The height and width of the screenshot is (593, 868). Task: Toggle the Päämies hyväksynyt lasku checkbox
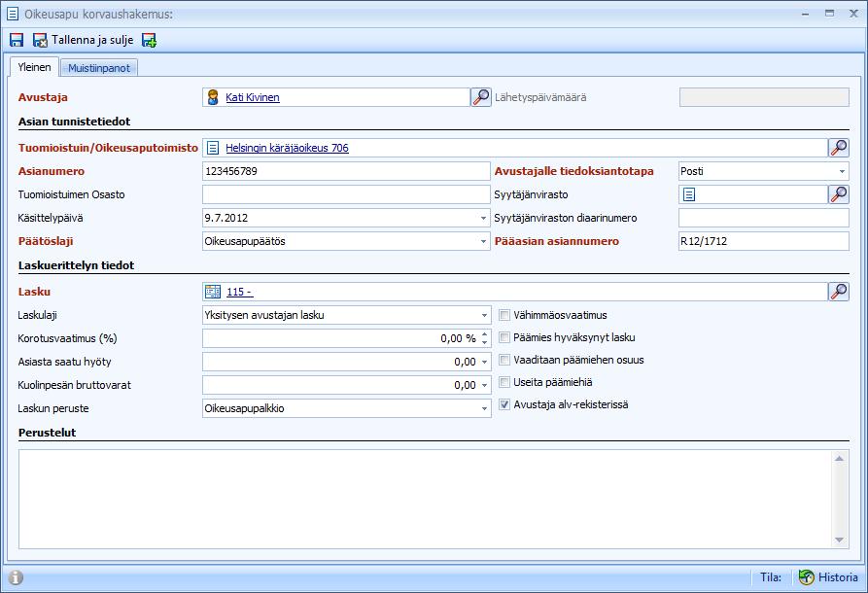[x=504, y=337]
